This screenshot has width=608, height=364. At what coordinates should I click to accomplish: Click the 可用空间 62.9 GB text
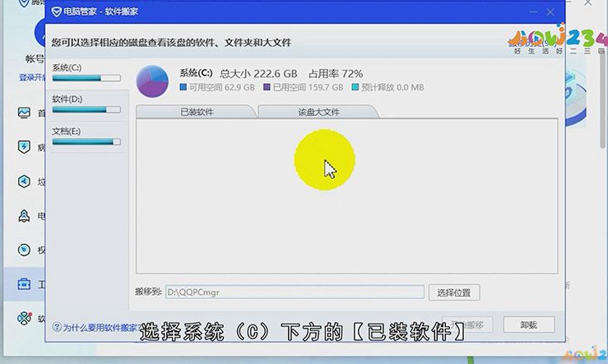coord(222,88)
